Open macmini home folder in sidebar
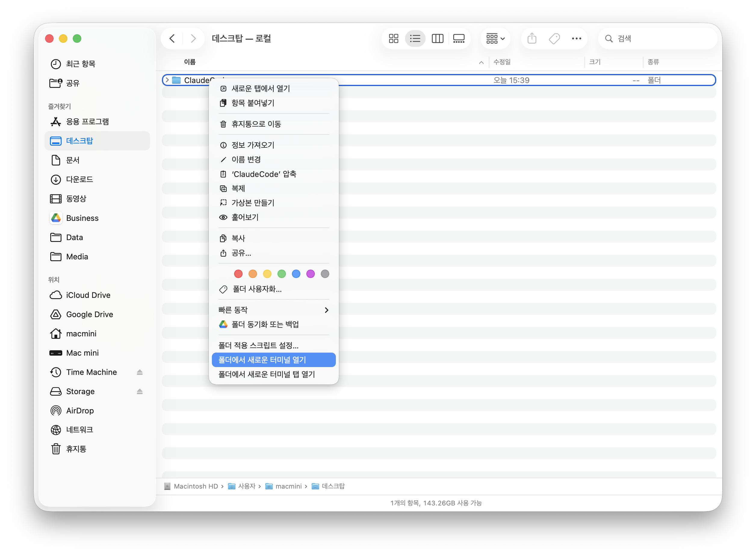The image size is (756, 556). (97, 334)
